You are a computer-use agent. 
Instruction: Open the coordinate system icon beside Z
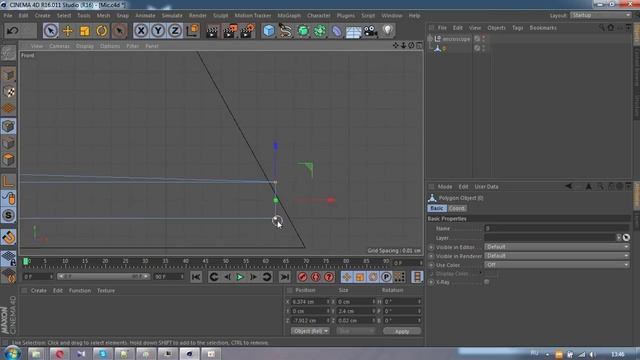(x=193, y=31)
